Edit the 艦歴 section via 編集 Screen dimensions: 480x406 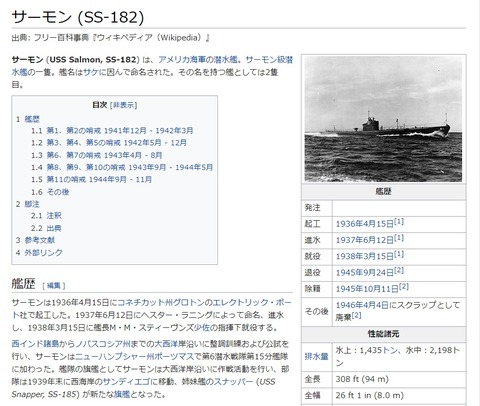54,286
